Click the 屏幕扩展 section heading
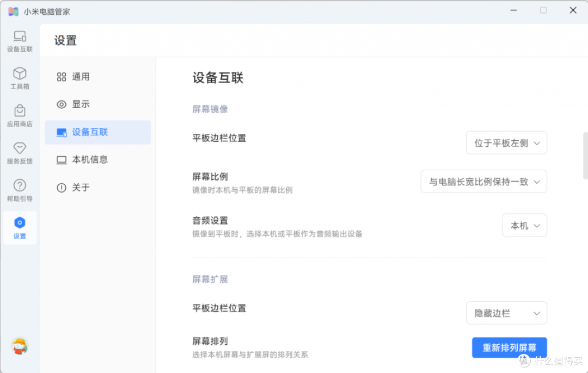The image size is (588, 373). tap(210, 279)
